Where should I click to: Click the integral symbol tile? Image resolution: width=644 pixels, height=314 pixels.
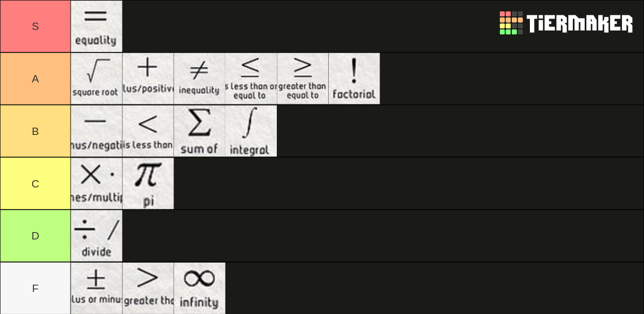click(x=251, y=132)
